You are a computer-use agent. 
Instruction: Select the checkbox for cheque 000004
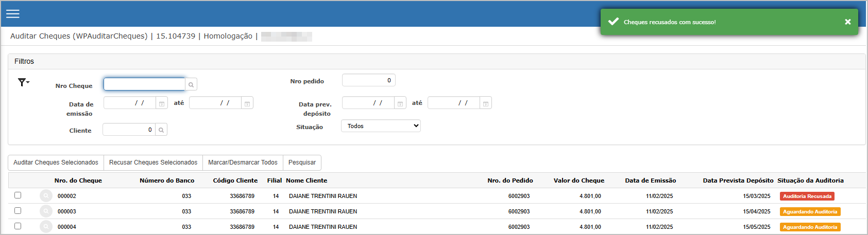pos(18,226)
